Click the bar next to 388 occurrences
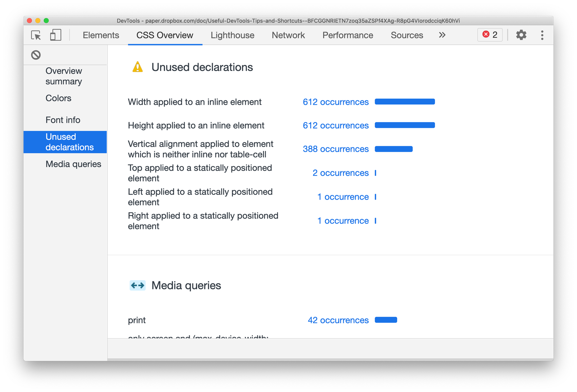Image resolution: width=577 pixels, height=392 pixels. click(x=393, y=149)
